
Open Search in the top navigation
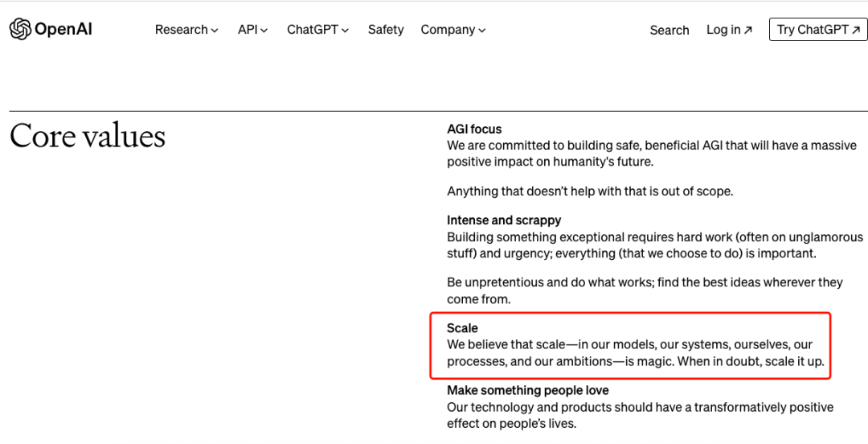(669, 30)
